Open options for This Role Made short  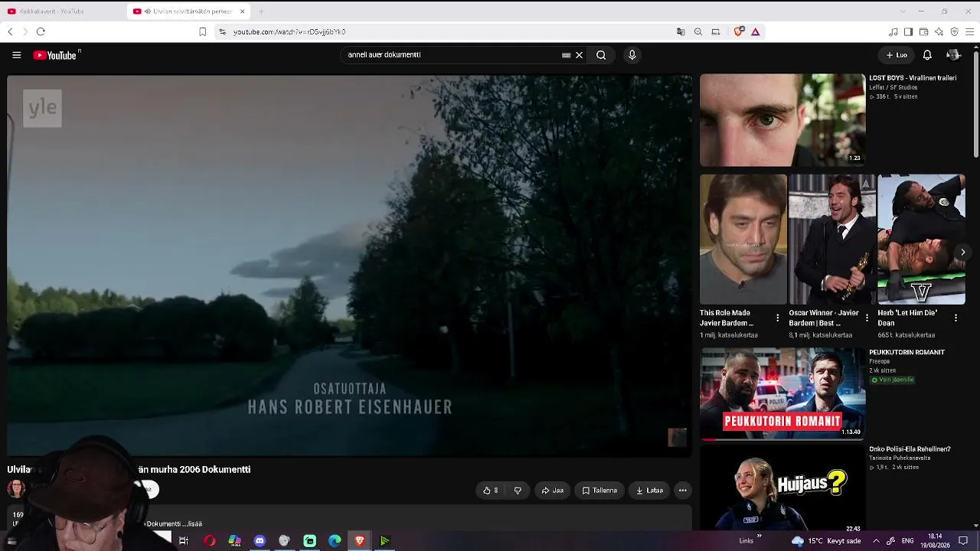click(x=778, y=318)
